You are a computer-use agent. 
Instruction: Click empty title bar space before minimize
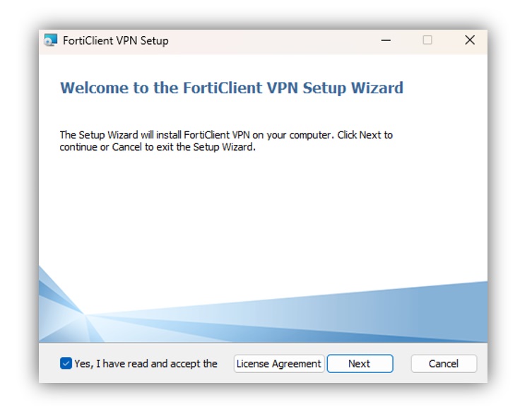pos(271,41)
